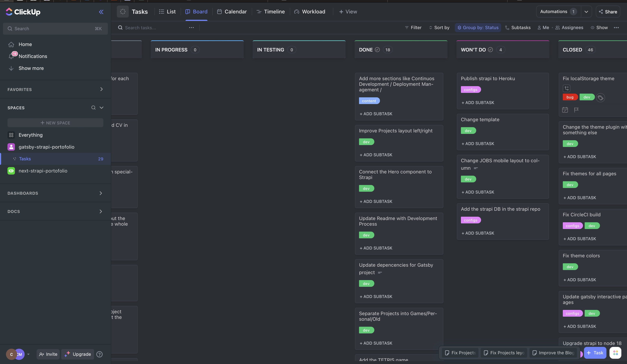
Task: Click the calendar due date icon on Fix localStorage theme
Action: tap(565, 110)
